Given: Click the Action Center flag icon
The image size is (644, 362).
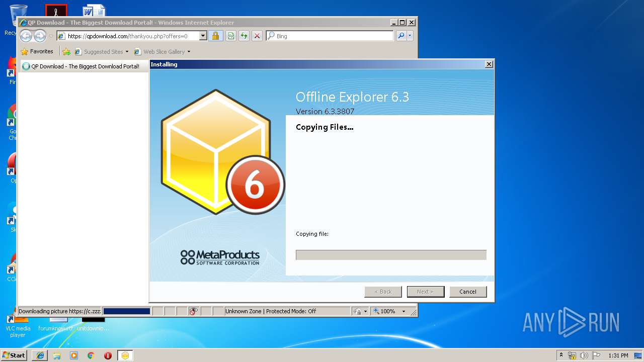Looking at the screenshot, I should click(596, 355).
